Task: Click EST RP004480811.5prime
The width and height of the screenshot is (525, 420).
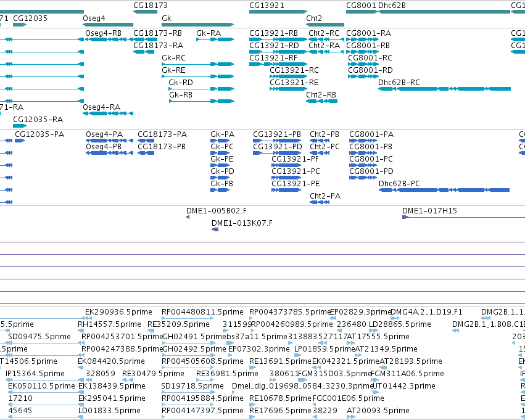Action: (x=188, y=318)
